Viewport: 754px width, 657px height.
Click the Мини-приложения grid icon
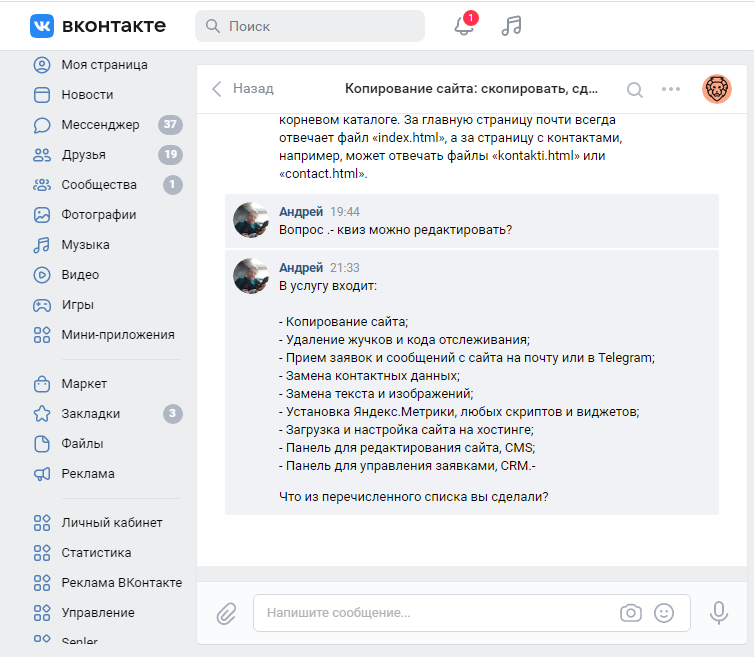pos(42,335)
